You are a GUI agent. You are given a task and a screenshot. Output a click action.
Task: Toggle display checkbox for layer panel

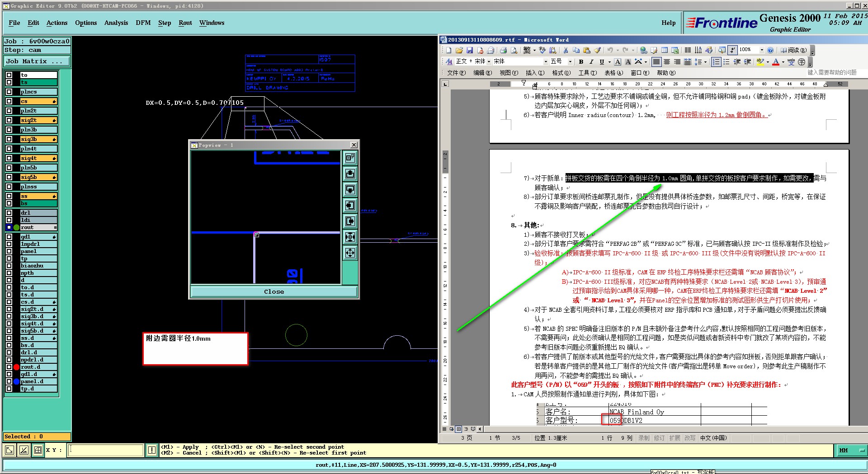click(9, 251)
